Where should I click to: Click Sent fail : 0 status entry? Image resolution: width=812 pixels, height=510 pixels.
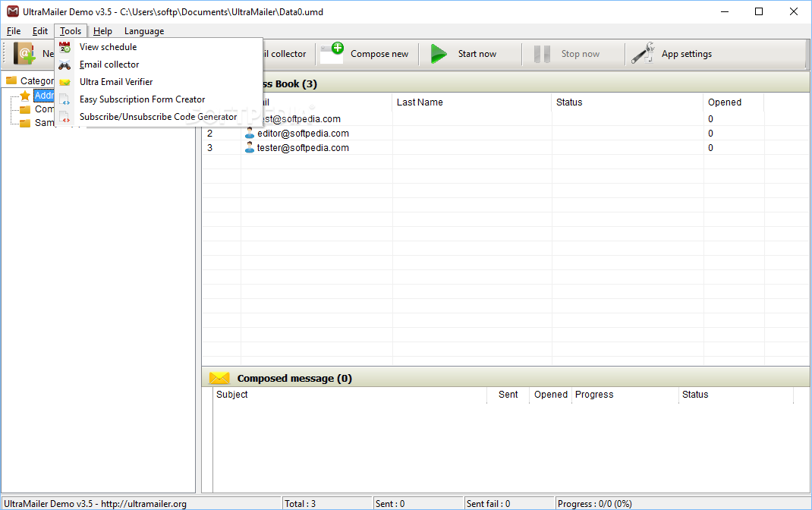pyautogui.click(x=489, y=504)
